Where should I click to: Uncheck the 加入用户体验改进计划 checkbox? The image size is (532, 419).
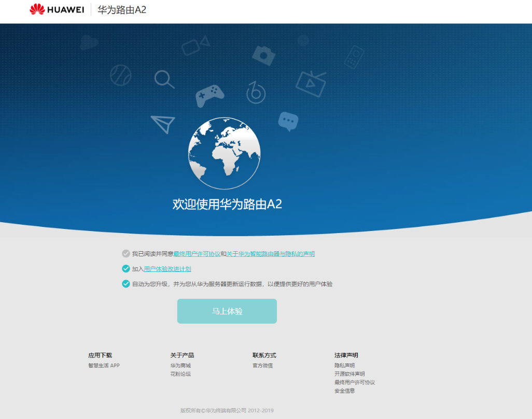pos(126,269)
